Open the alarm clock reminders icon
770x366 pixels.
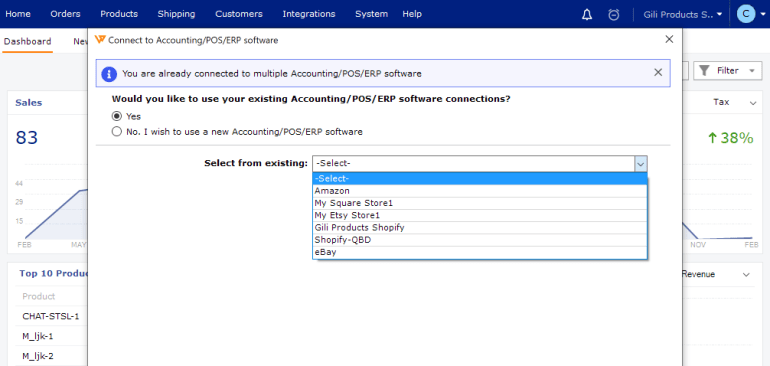click(613, 15)
